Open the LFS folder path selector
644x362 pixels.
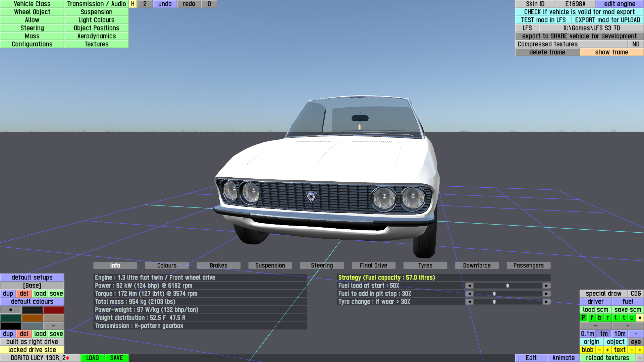pyautogui.click(x=591, y=28)
